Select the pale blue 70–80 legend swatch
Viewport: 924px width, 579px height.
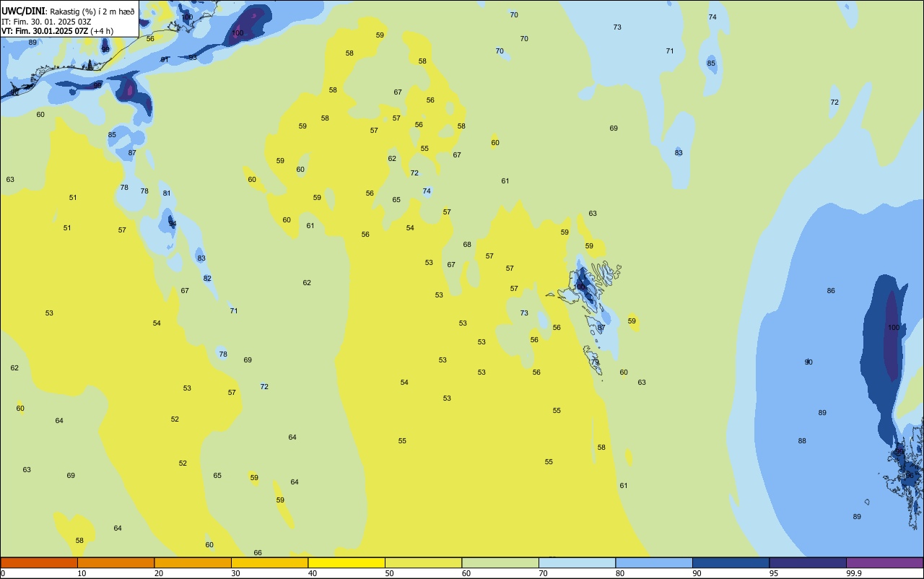pos(577,562)
